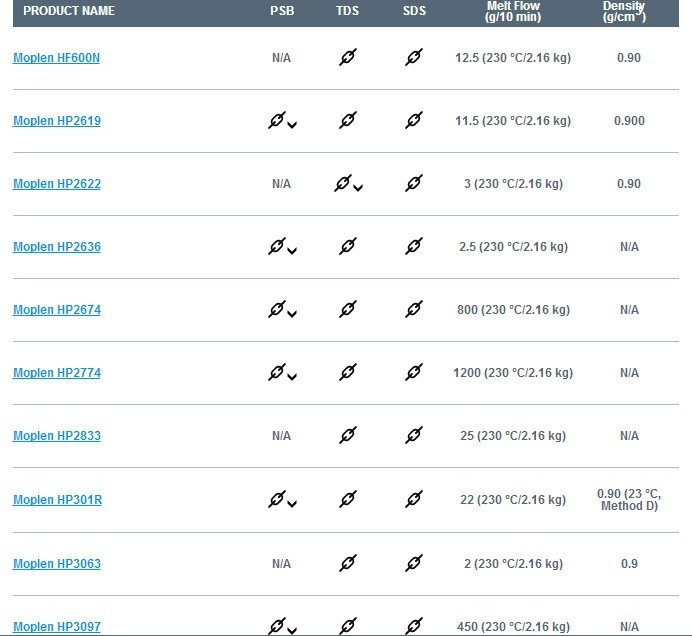Expand the TDS dropdown arrow for Moplen HP2622

click(358, 188)
